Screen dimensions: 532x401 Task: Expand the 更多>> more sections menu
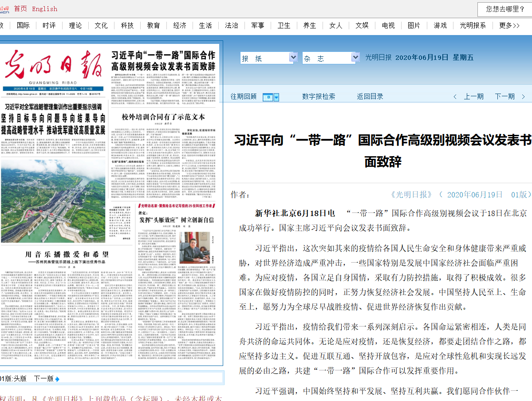(x=509, y=25)
